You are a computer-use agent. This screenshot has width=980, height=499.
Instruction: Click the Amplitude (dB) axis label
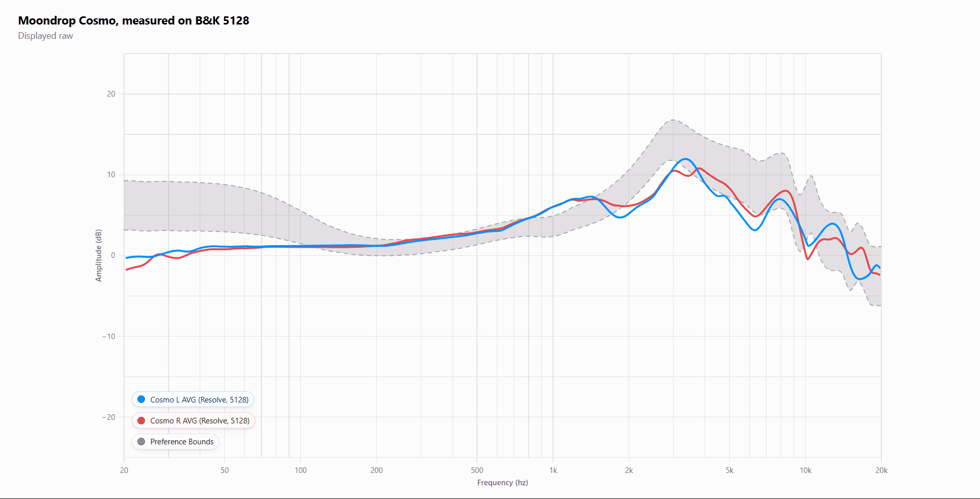pos(99,254)
